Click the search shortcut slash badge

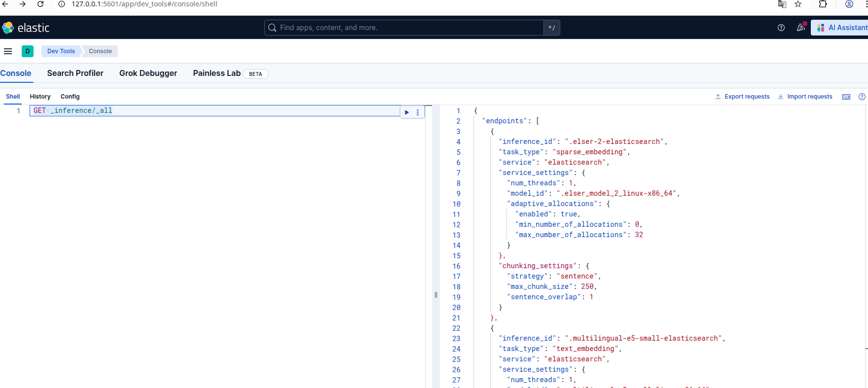[x=552, y=28]
